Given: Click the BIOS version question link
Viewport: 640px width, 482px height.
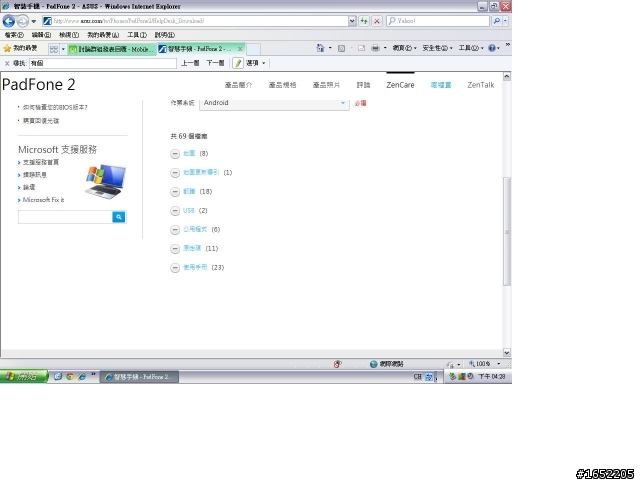Looking at the screenshot, I should (55, 107).
